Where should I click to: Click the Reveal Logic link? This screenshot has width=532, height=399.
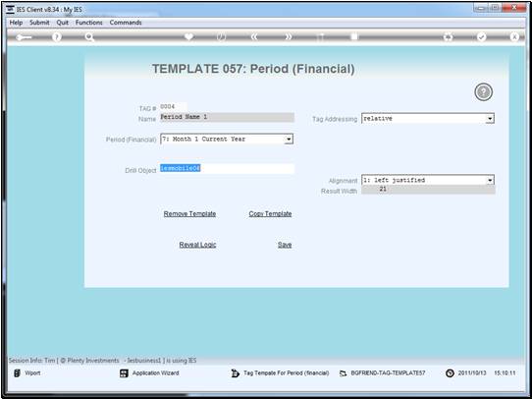coord(197,245)
